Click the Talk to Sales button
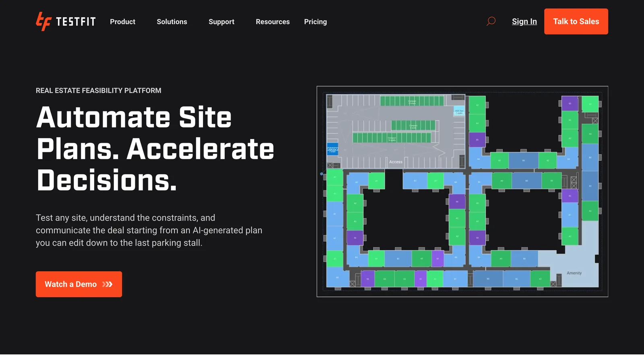644x362 pixels. [x=576, y=21]
